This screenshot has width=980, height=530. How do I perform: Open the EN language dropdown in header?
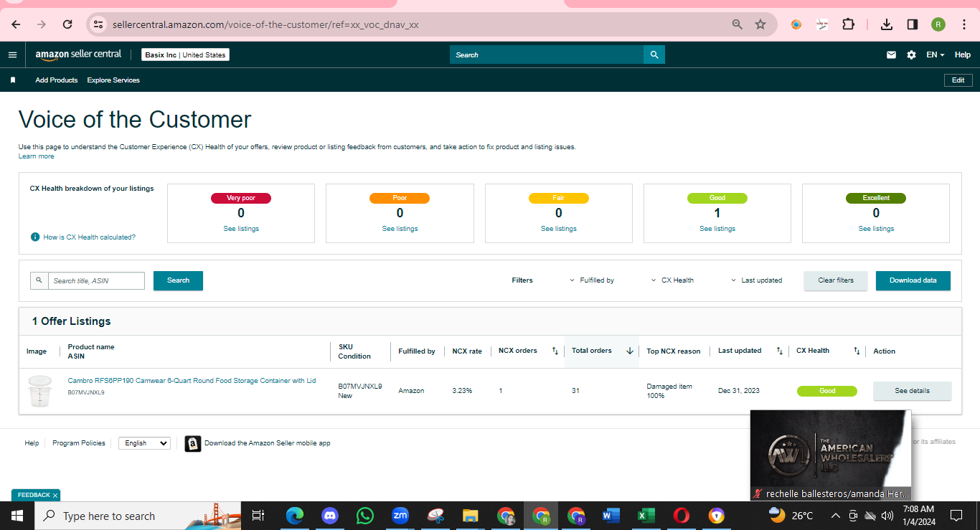tap(935, 55)
